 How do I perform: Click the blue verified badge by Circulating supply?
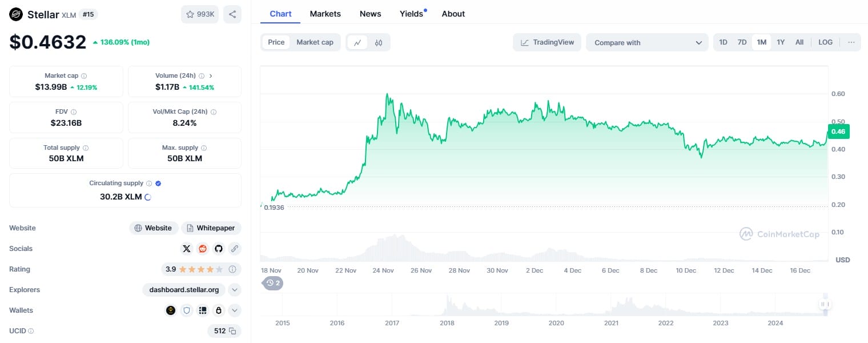point(158,184)
